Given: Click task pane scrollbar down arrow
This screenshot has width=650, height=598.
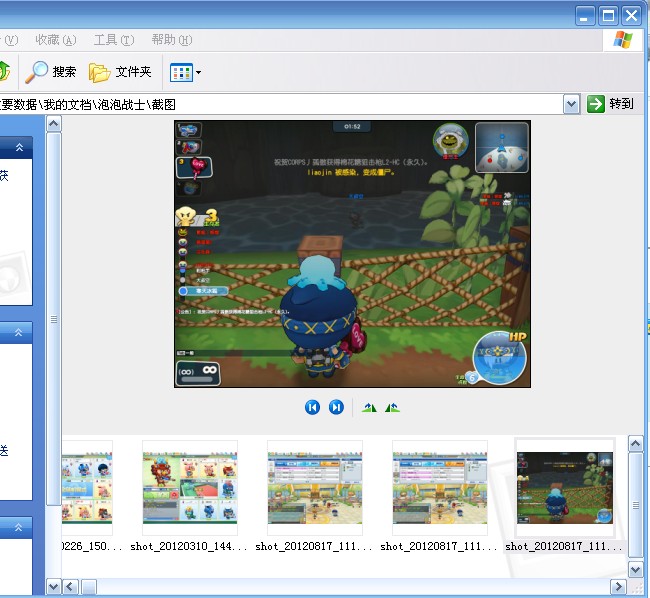Looking at the screenshot, I should 54,587.
